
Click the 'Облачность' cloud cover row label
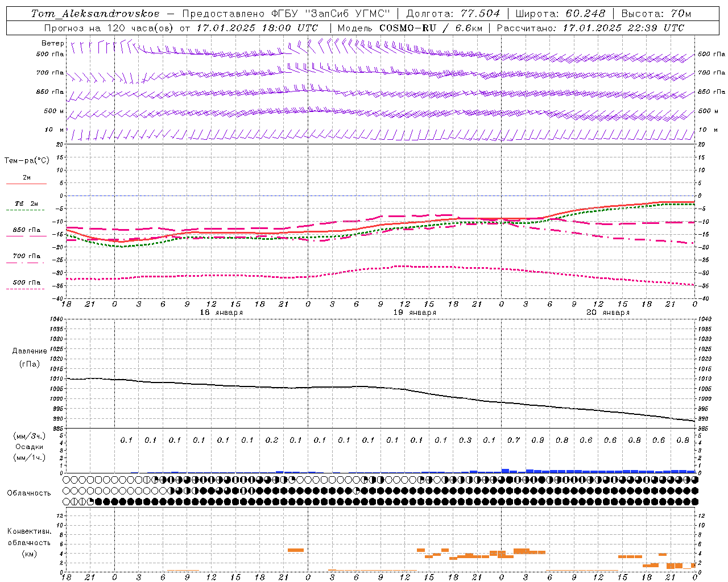[29, 493]
